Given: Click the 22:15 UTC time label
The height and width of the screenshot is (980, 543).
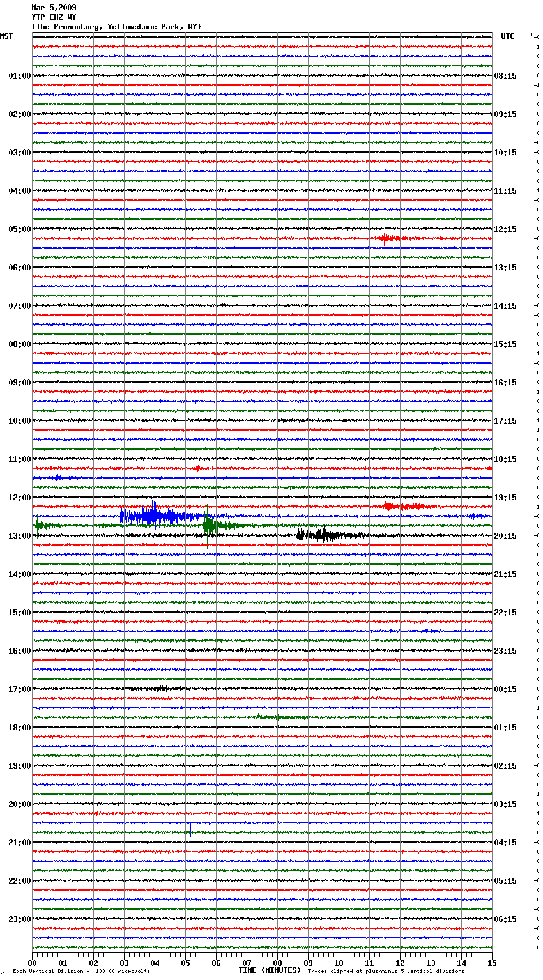Looking at the screenshot, I should [x=505, y=613].
